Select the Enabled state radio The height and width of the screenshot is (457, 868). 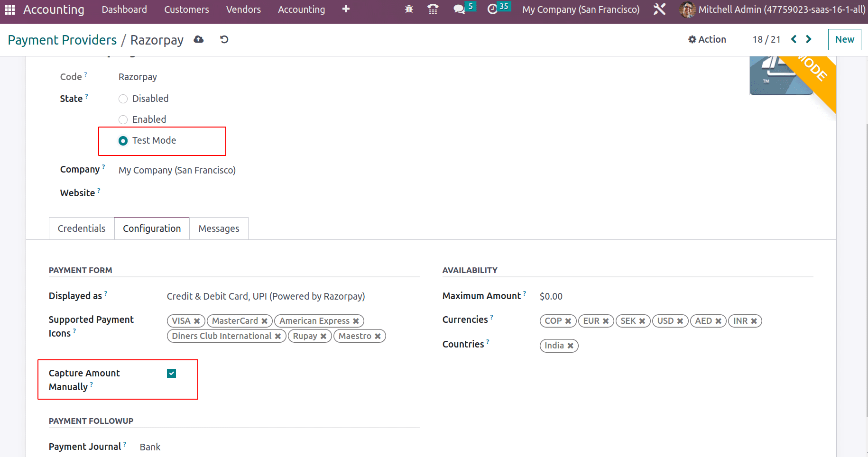[123, 119]
